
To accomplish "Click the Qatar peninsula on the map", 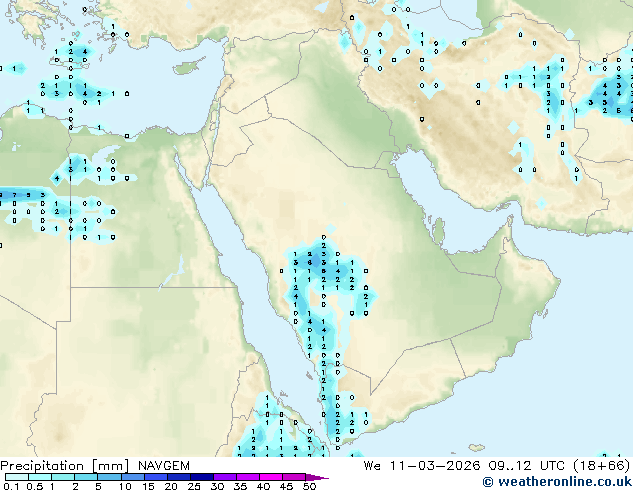I will 438,232.
